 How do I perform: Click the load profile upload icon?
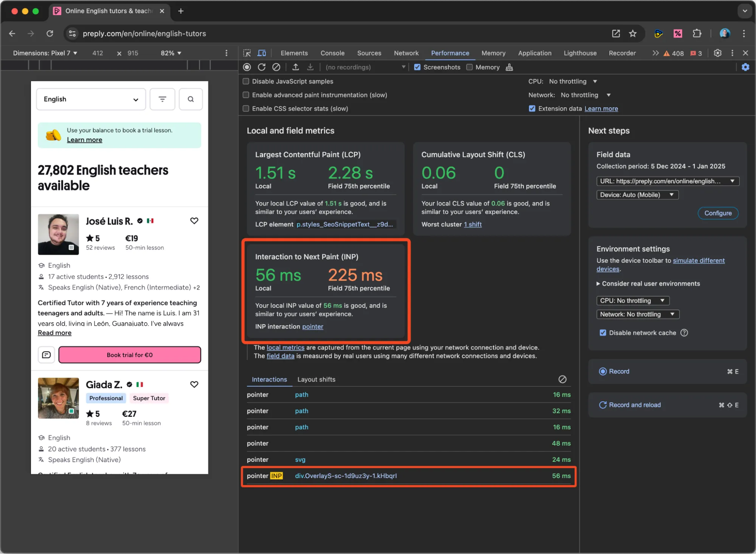click(296, 67)
